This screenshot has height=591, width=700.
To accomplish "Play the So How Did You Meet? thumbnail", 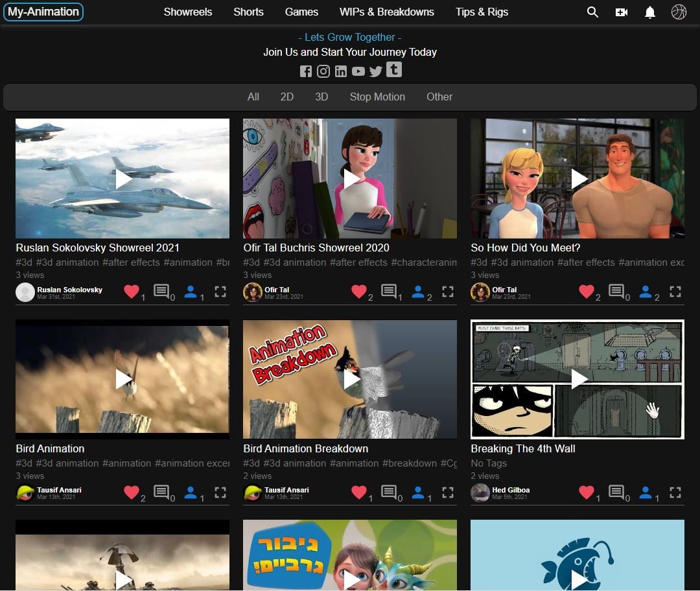I will (577, 179).
